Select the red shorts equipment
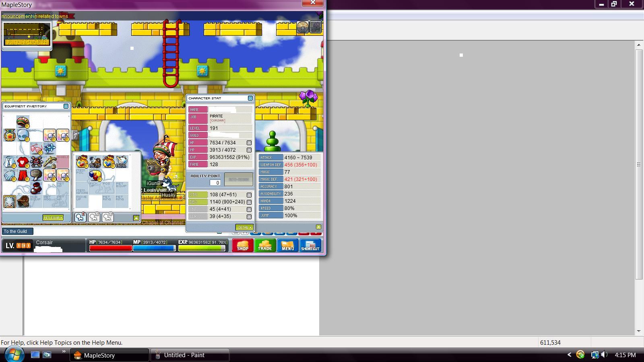 tap(23, 175)
